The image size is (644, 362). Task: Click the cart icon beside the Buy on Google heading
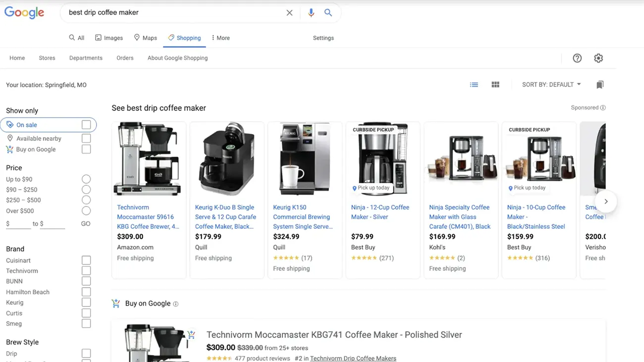click(116, 304)
